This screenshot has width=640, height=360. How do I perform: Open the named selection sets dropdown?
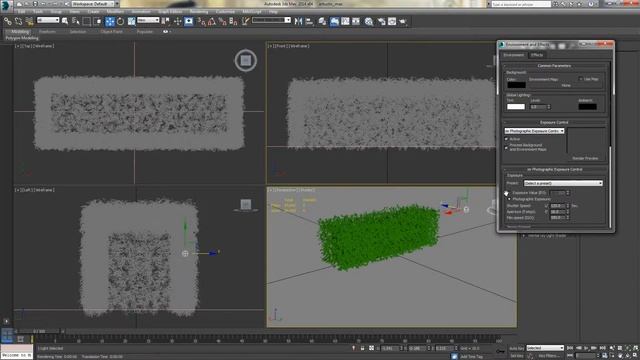[x=271, y=20]
